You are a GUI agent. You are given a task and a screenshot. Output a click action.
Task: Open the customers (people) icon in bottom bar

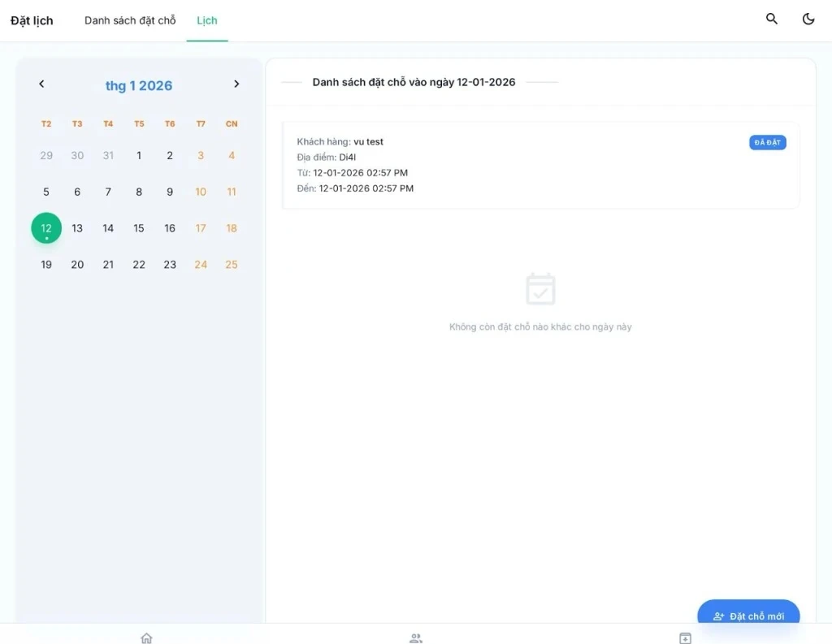click(x=416, y=638)
